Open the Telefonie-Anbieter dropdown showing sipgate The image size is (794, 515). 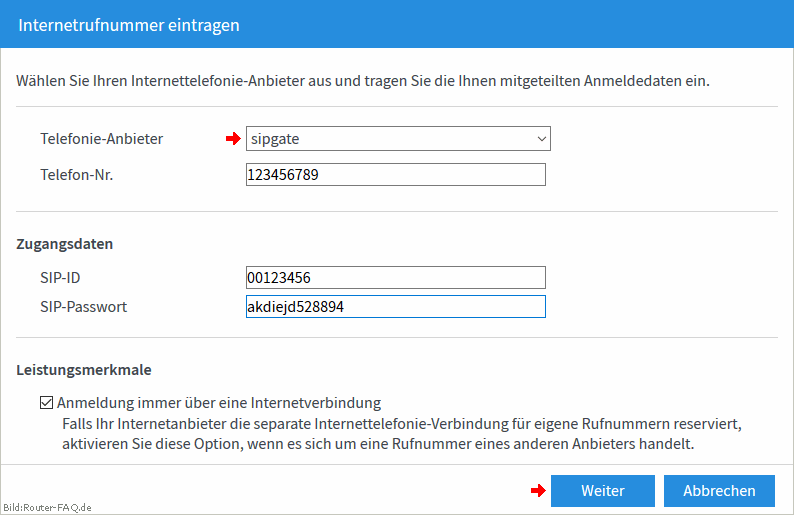(x=398, y=139)
